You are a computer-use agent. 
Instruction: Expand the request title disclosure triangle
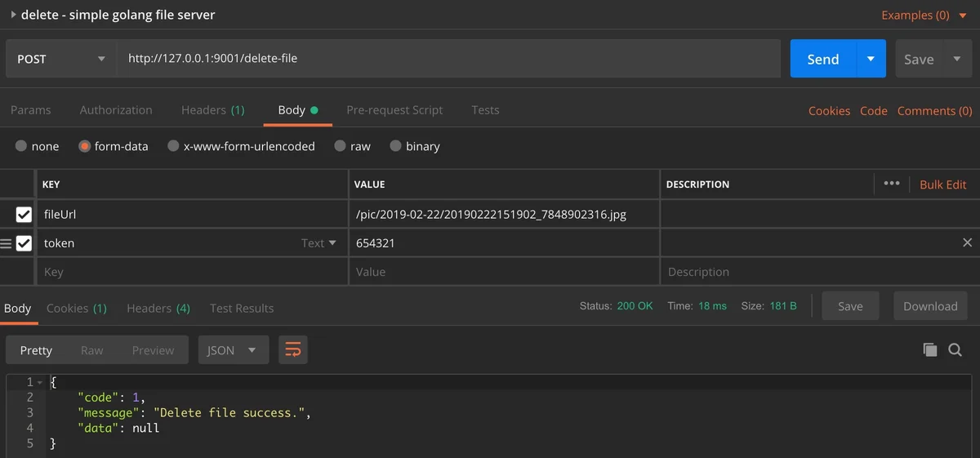tap(12, 15)
